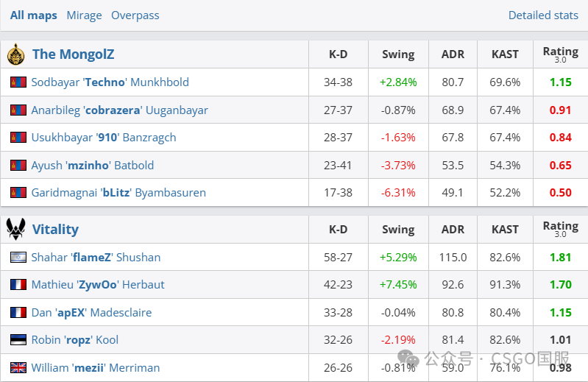Screen dimensions: 588x382
Task: Open the Vitality team name link
Action: pos(55,230)
